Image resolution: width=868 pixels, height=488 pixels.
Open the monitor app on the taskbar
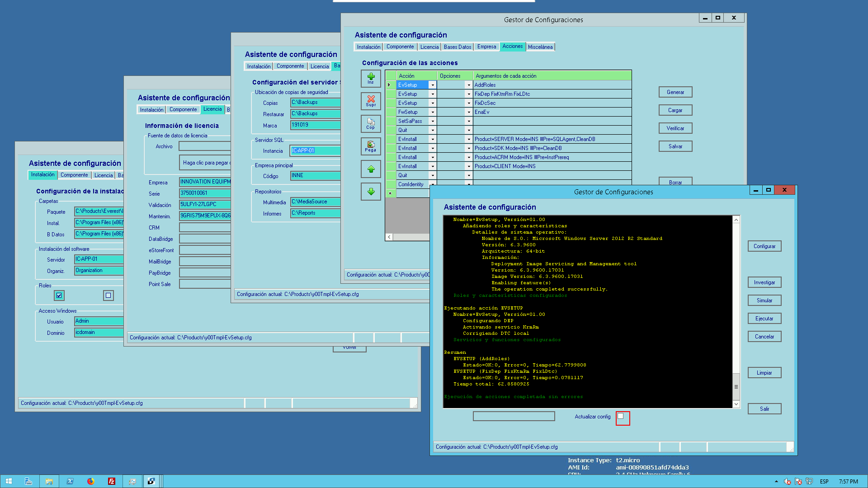pyautogui.click(x=132, y=481)
